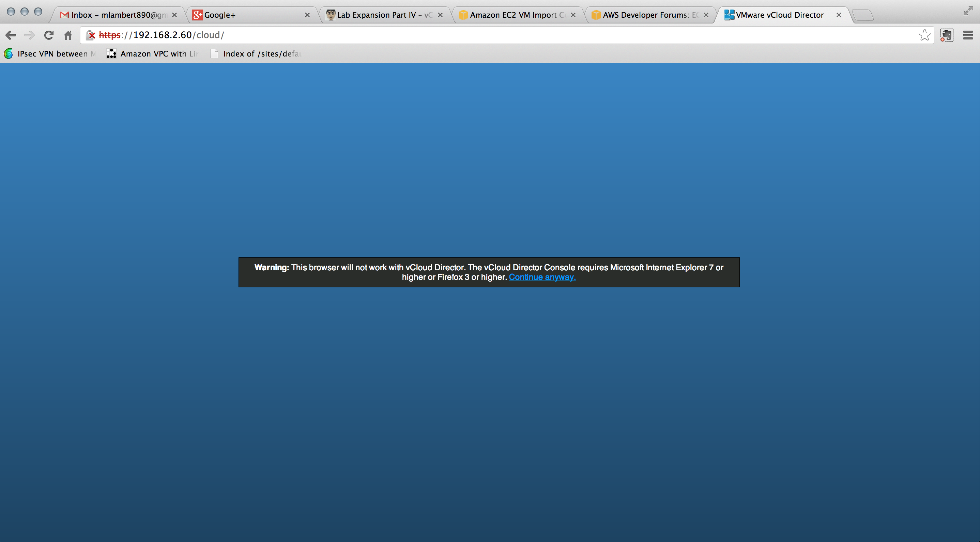
Task: Click the browser forward arrow
Action: 29,35
